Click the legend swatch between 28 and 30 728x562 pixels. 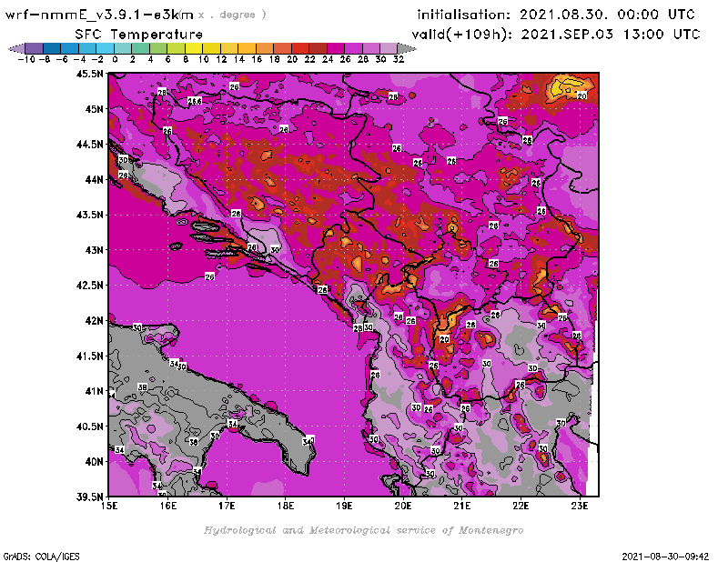pos(371,48)
